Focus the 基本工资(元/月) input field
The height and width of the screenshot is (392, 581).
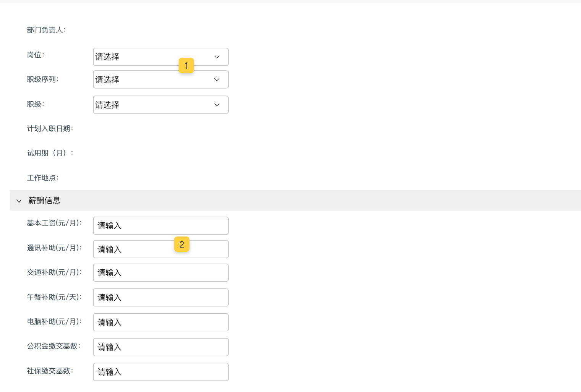click(161, 226)
